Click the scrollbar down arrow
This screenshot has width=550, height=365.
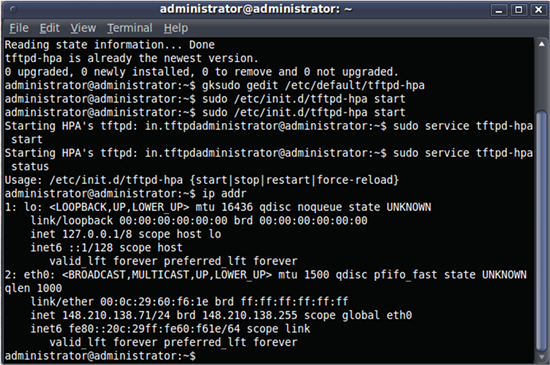click(542, 357)
